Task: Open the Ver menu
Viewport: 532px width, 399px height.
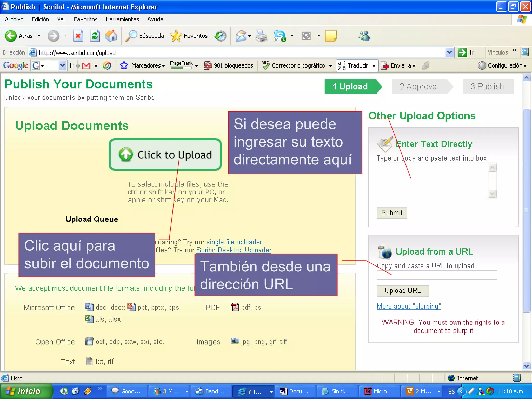Action: (61, 19)
